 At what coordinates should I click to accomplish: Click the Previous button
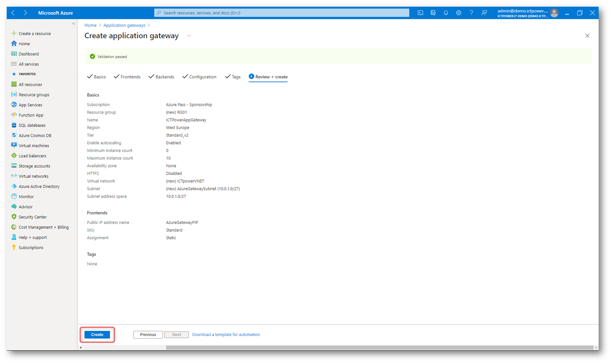148,334
